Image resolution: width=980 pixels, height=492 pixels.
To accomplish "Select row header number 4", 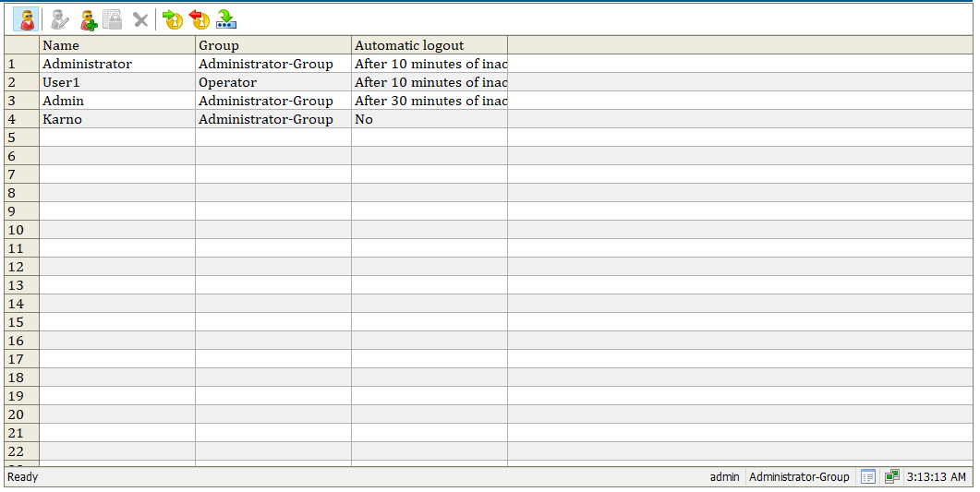I will 22,119.
